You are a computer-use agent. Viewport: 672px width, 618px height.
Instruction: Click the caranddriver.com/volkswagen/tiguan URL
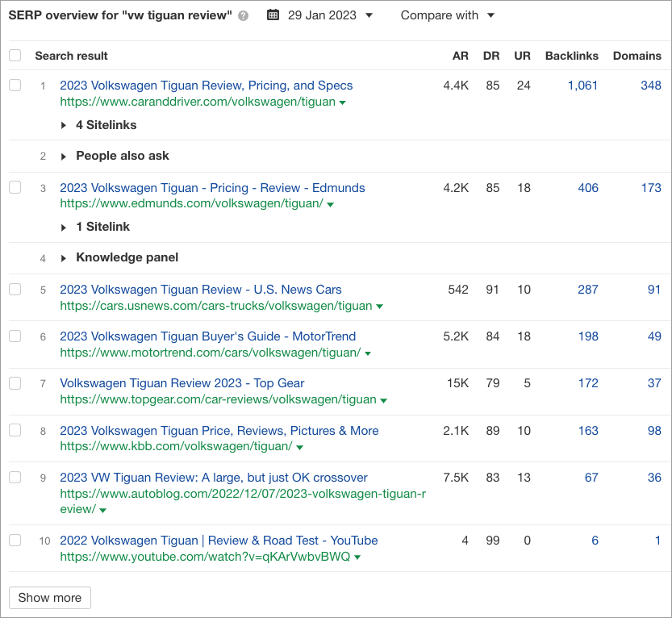click(x=198, y=102)
